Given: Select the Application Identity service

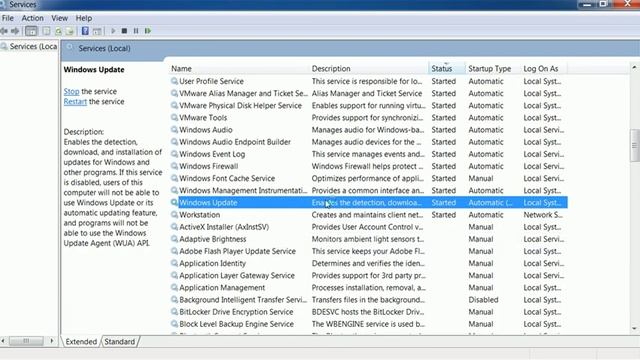Looking at the screenshot, I should tap(369, 263).
